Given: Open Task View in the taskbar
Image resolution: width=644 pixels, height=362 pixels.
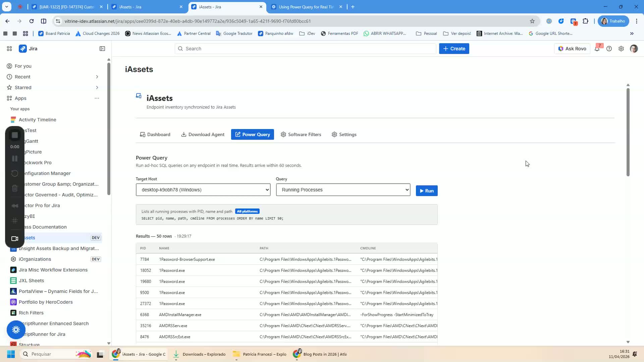Looking at the screenshot, I should point(100,354).
